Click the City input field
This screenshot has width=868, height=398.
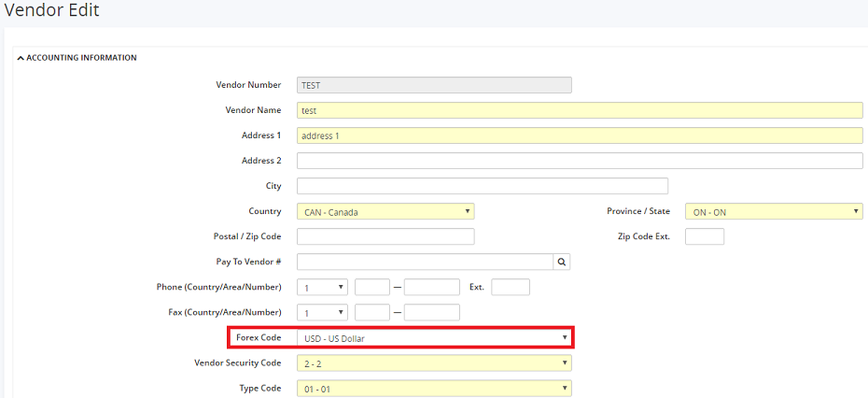point(482,186)
